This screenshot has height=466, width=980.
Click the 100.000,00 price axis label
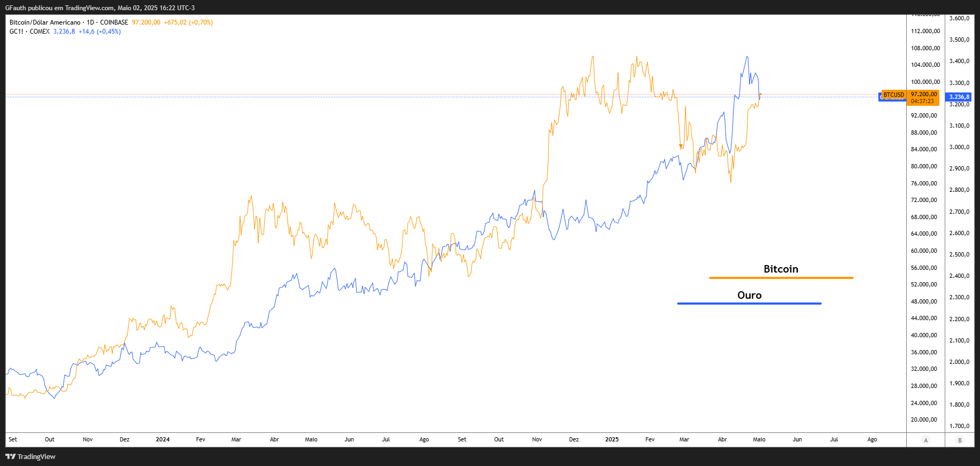coord(925,82)
